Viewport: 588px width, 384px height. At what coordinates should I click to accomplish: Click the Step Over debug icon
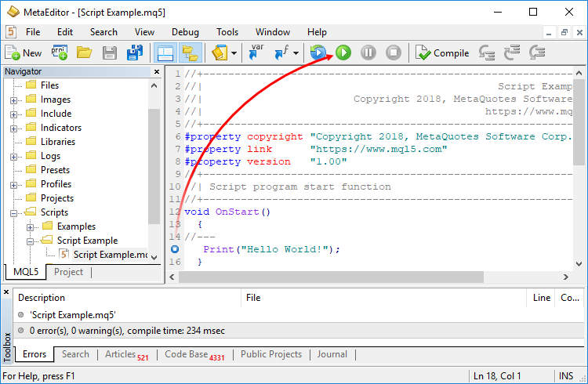pyautogui.click(x=512, y=53)
